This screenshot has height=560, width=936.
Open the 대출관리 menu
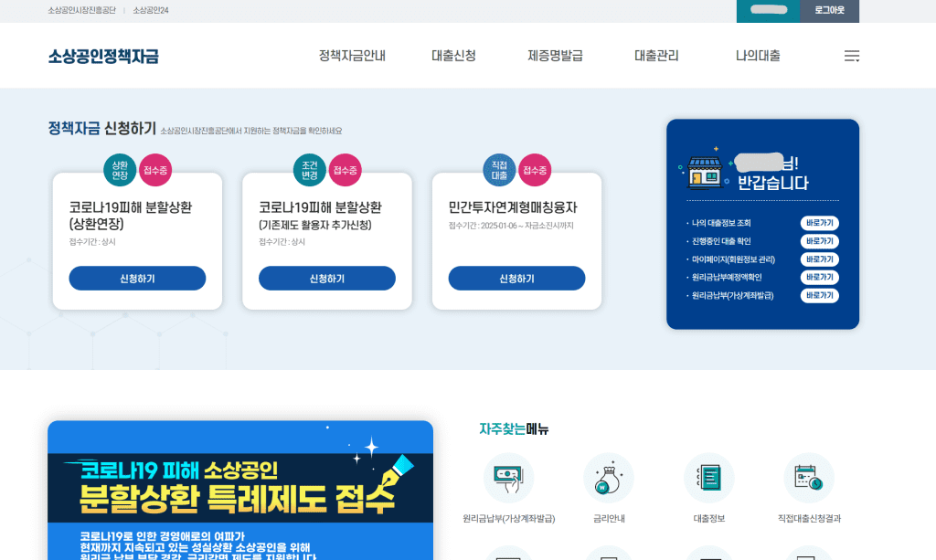tap(654, 56)
